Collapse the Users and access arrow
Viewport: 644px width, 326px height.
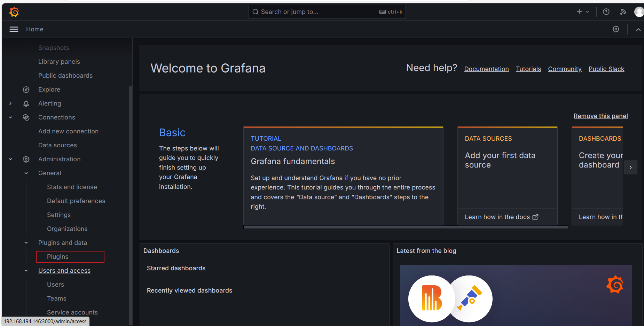(26, 271)
